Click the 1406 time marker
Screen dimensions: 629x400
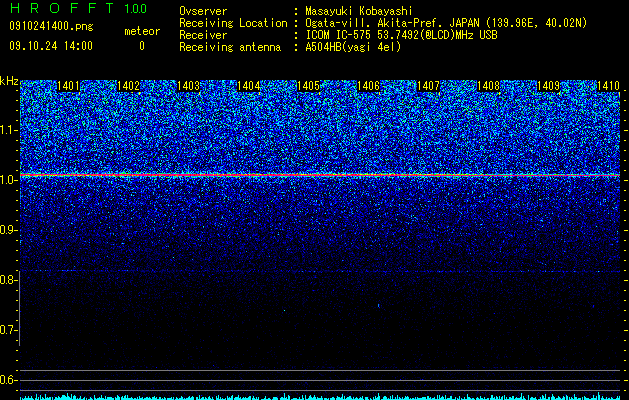coord(369,86)
